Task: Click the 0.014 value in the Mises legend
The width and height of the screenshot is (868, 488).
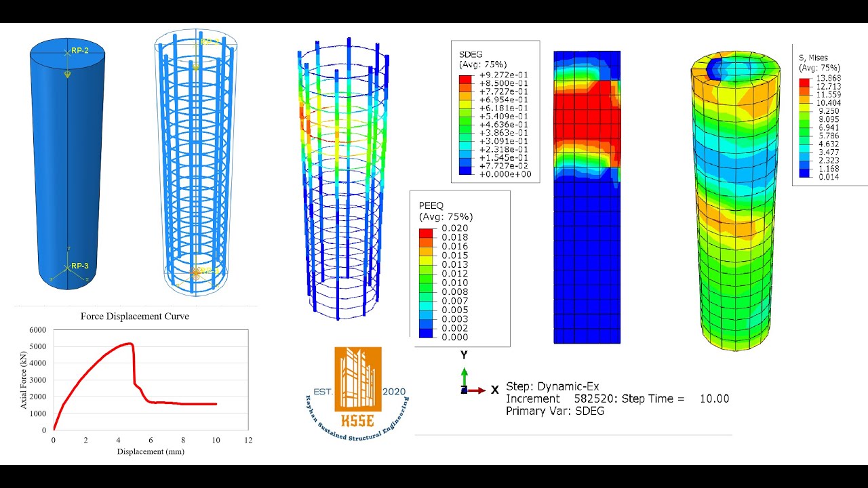Action: 828,177
